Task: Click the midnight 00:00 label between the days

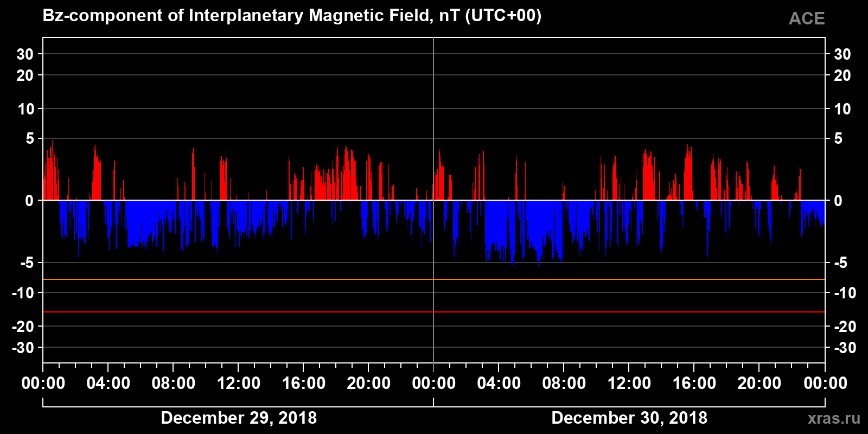Action: pyautogui.click(x=434, y=383)
